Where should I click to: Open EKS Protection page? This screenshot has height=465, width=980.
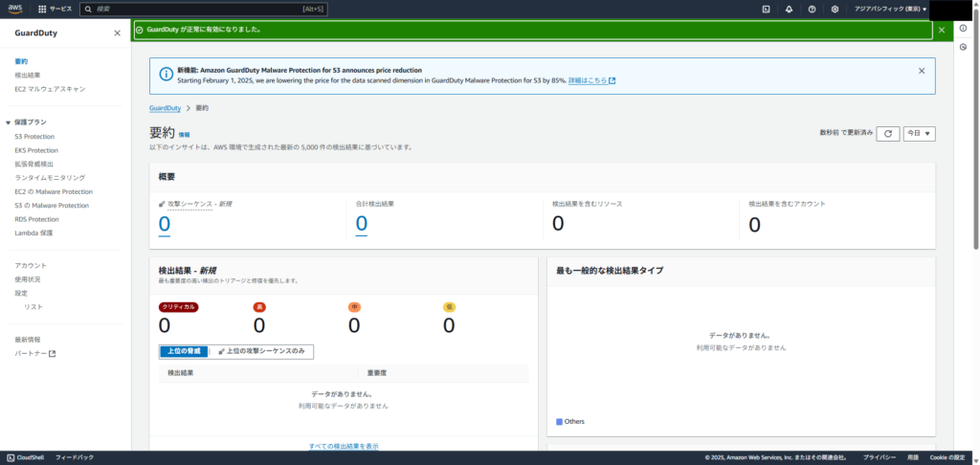(36, 150)
